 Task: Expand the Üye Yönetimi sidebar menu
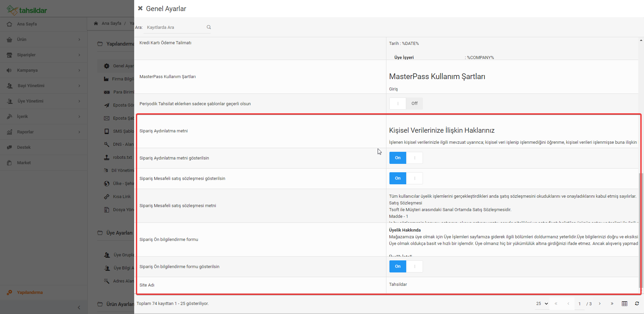(x=44, y=101)
